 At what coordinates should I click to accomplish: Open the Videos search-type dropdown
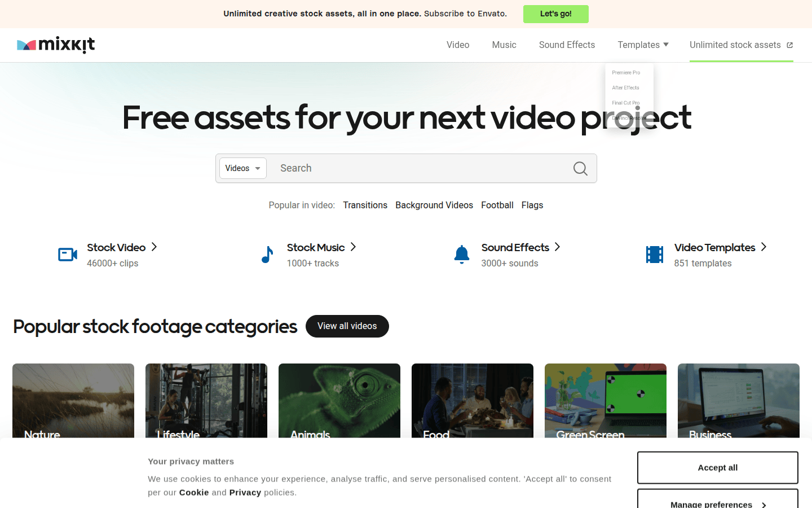[x=243, y=168]
